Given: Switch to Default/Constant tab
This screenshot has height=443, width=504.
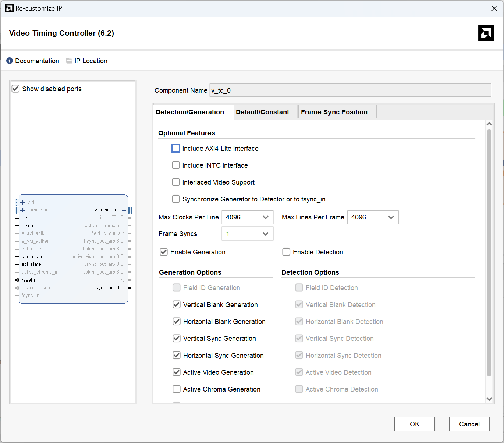Looking at the screenshot, I should pos(262,112).
